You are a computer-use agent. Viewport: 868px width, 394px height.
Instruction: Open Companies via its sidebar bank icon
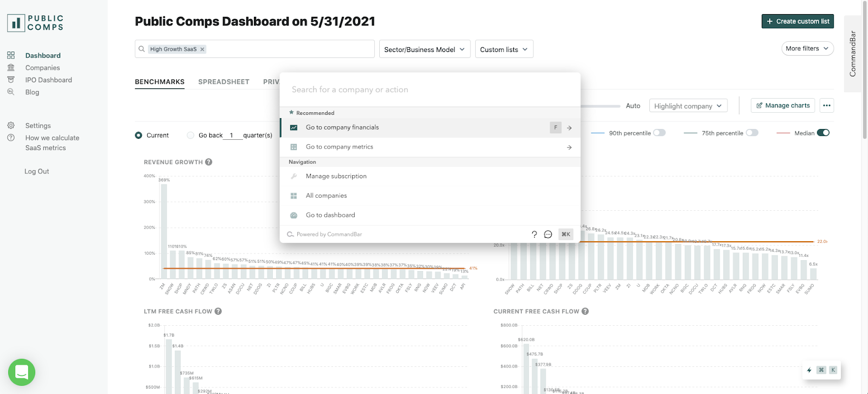click(x=11, y=68)
